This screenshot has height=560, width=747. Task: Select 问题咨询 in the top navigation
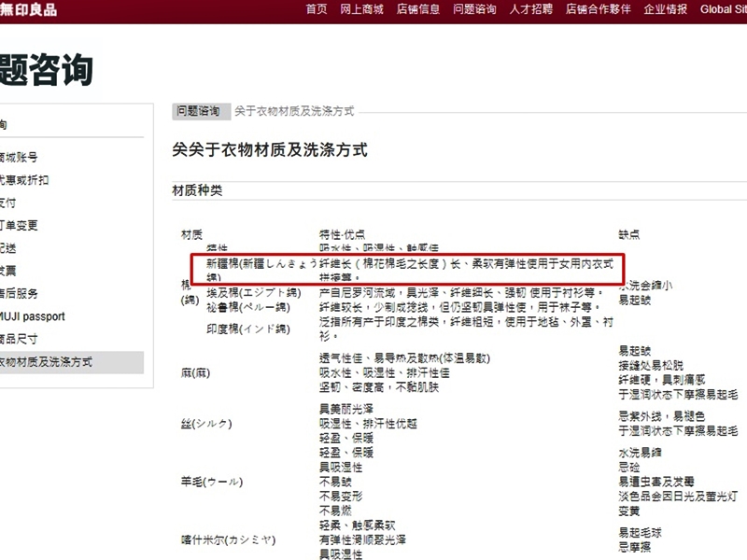click(x=474, y=9)
